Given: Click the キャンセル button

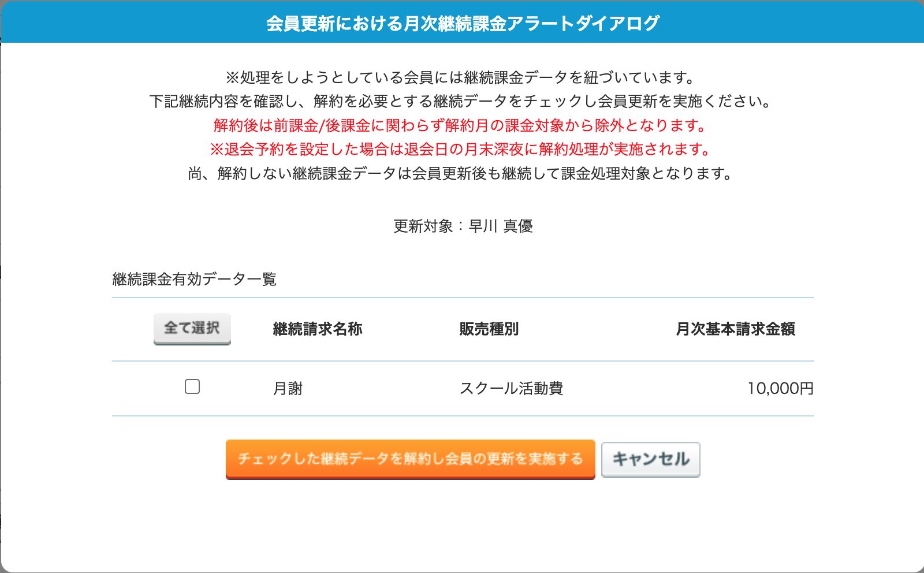Looking at the screenshot, I should (x=651, y=459).
